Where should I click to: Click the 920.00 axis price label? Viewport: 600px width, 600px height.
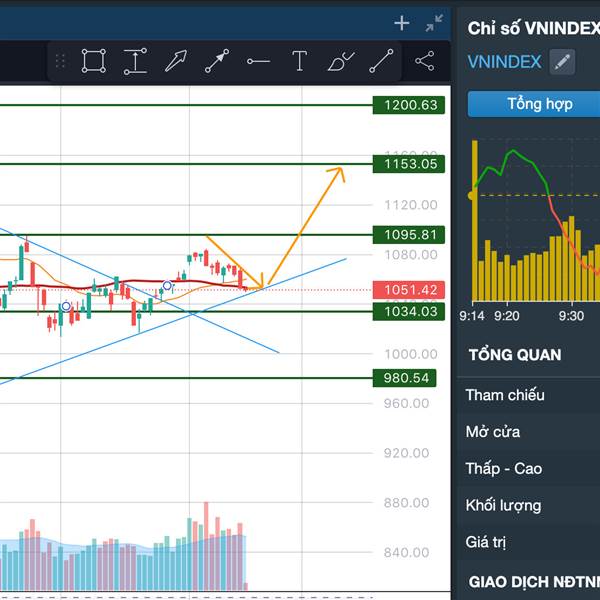pos(406,453)
